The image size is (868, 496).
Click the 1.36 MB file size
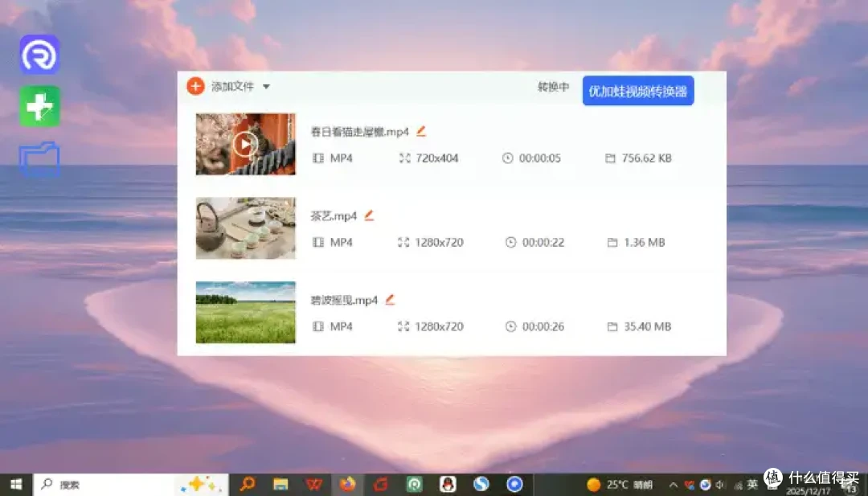click(645, 243)
